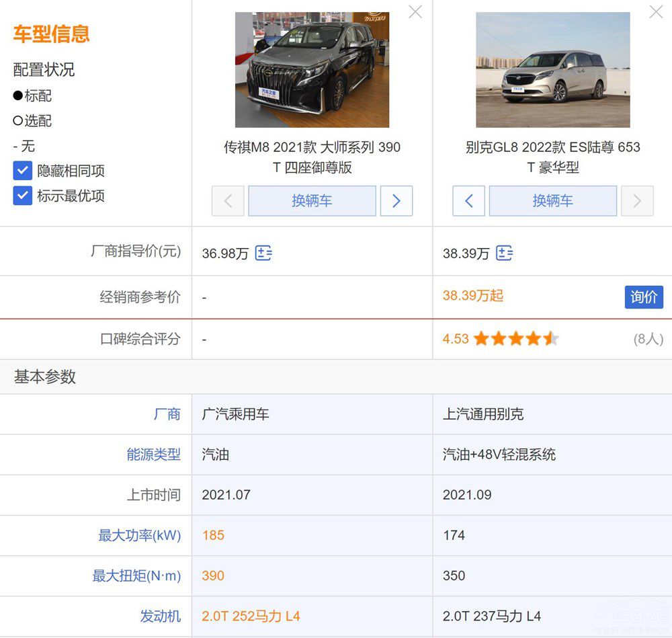Image resolution: width=672 pixels, height=638 pixels.
Task: Click right arrow for 别克GL8 column
Action: point(637,201)
